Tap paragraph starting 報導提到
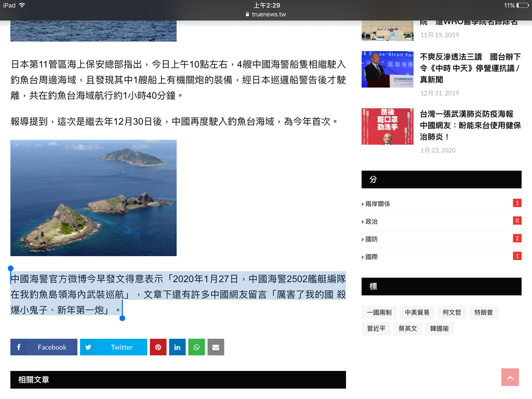The width and height of the screenshot is (532, 399). 175,122
